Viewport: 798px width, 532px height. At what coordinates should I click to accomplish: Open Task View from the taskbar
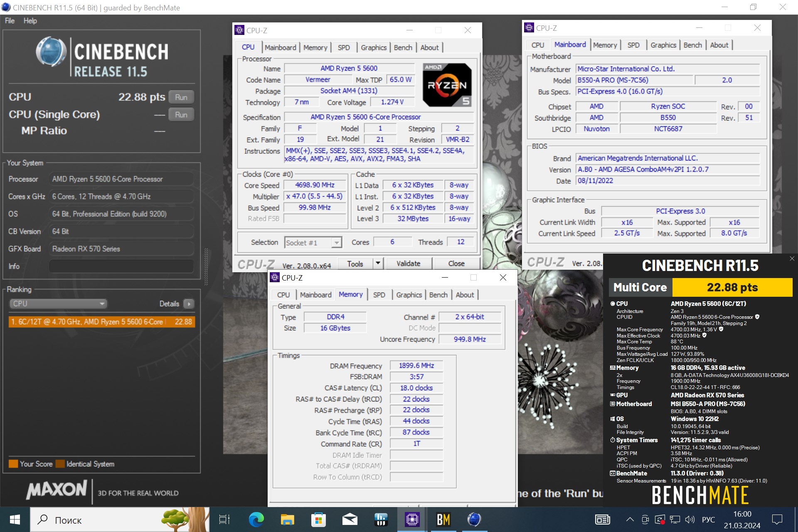[x=224, y=520]
